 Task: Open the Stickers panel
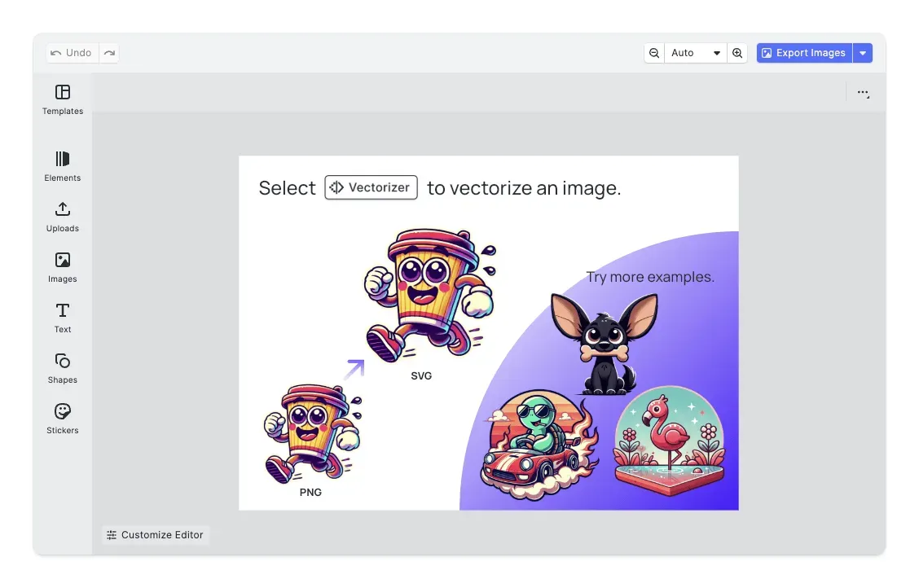coord(62,419)
